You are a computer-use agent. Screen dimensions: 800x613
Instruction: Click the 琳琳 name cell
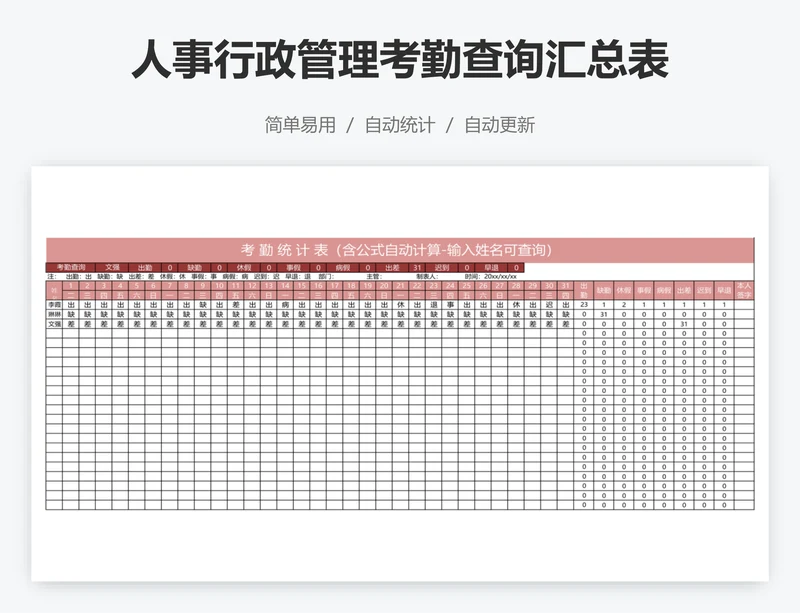click(54, 314)
